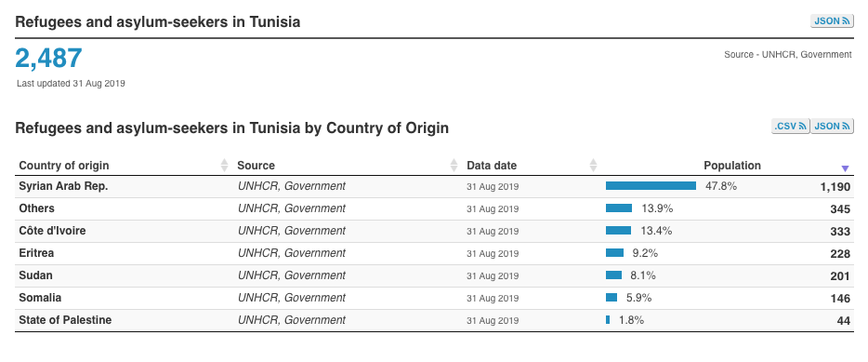Open JSON feed for Tunisia total
The image size is (868, 362).
[831, 21]
